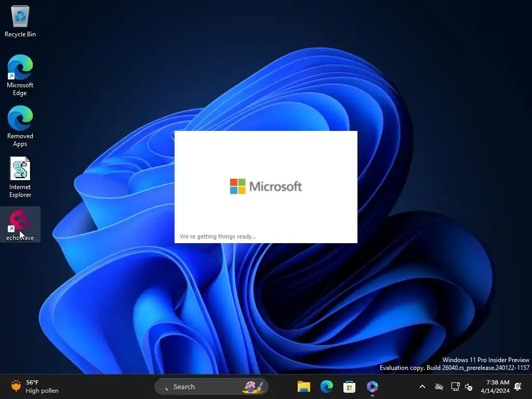Viewport: 532px width, 399px height.
Task: Open network status tray icon
Action: tap(455, 387)
